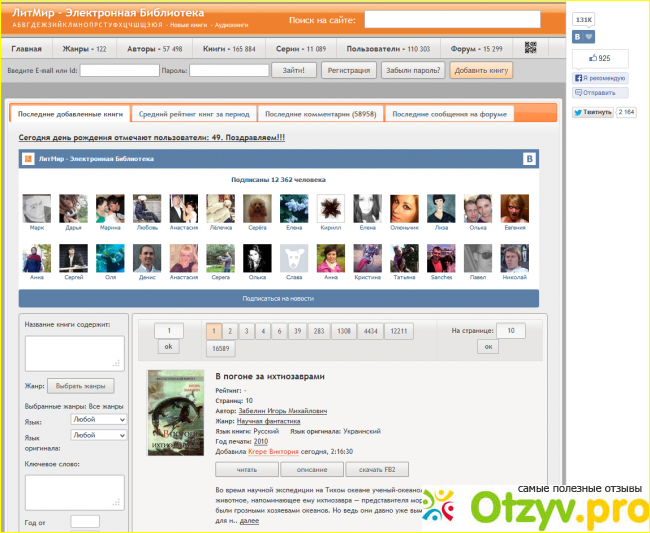This screenshot has height=533, width=650.
Task: Open Кирилл's avatar in subscribers list
Action: pyautogui.click(x=331, y=208)
